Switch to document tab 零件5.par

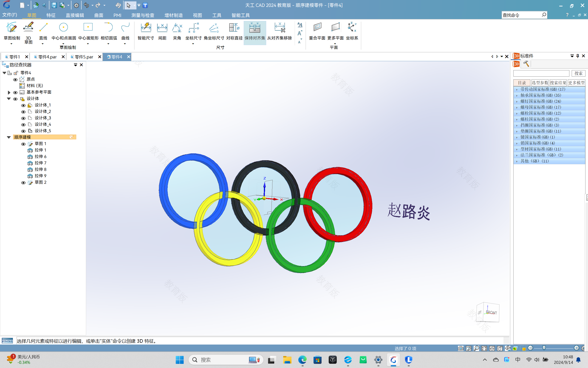pos(84,57)
